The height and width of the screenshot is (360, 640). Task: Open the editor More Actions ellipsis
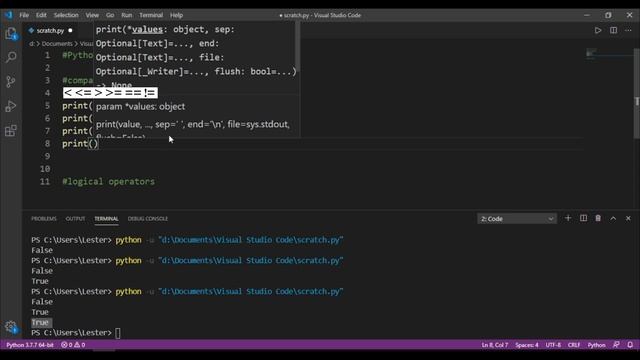(x=629, y=30)
